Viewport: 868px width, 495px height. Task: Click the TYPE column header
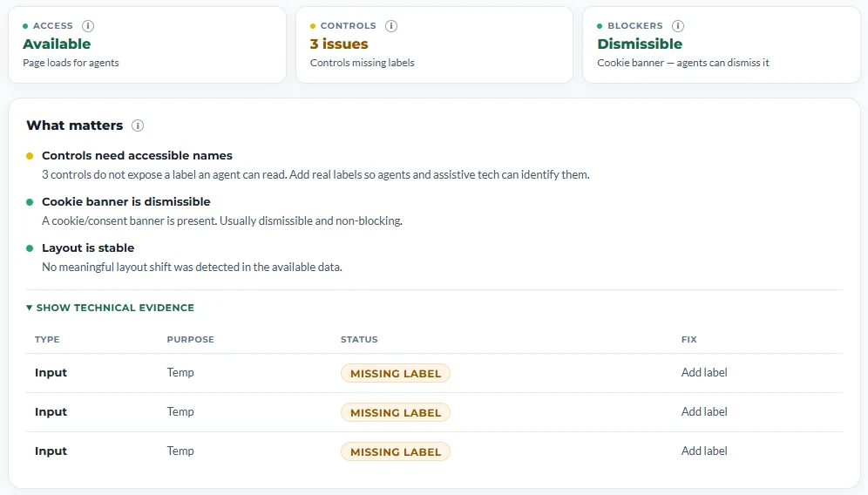47,339
